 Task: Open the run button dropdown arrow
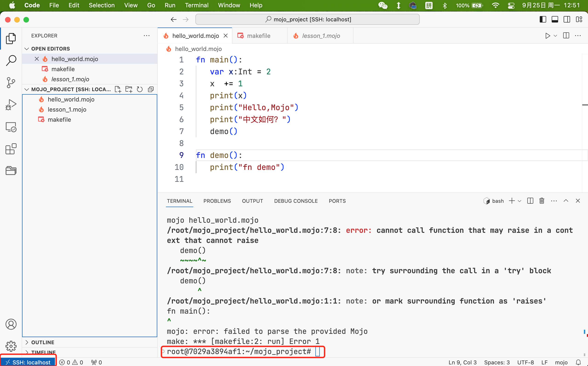555,36
